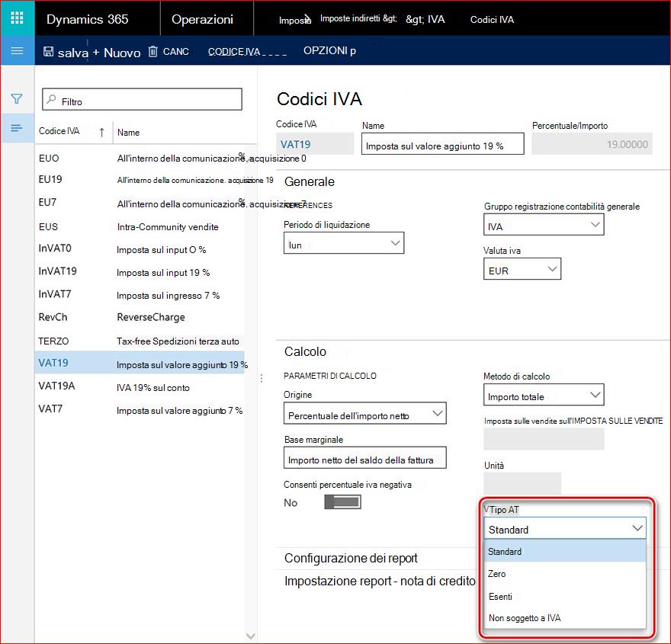This screenshot has width=671, height=644.
Task: Open the Periodo di liquidazione dropdown
Action: click(x=344, y=243)
